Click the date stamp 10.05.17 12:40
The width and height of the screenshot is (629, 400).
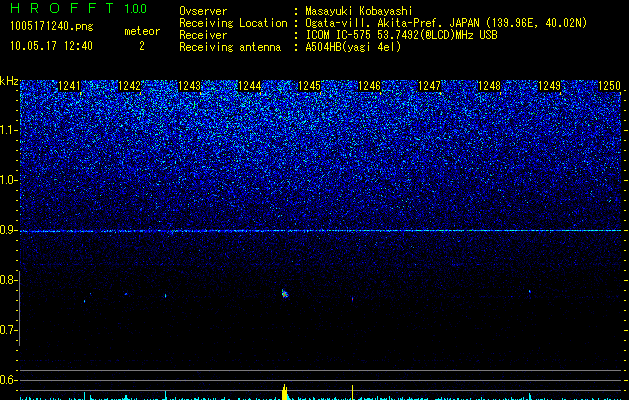tap(51, 46)
